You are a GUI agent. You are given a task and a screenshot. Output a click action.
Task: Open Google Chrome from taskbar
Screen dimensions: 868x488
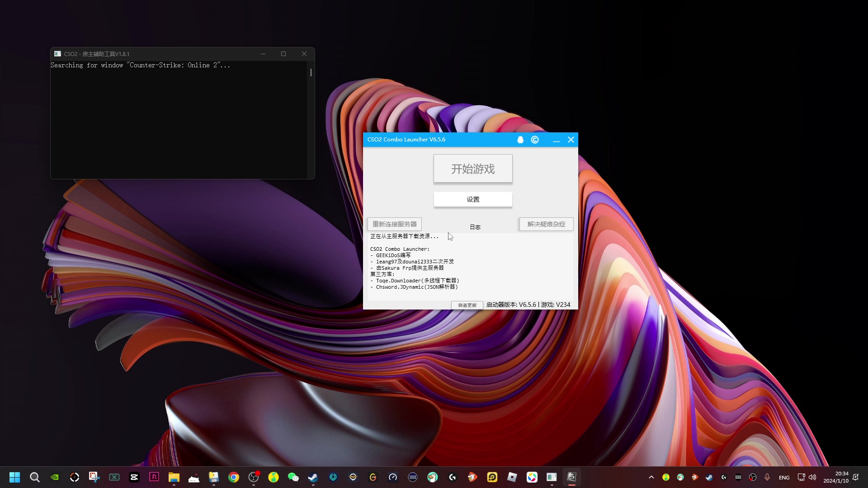click(234, 477)
